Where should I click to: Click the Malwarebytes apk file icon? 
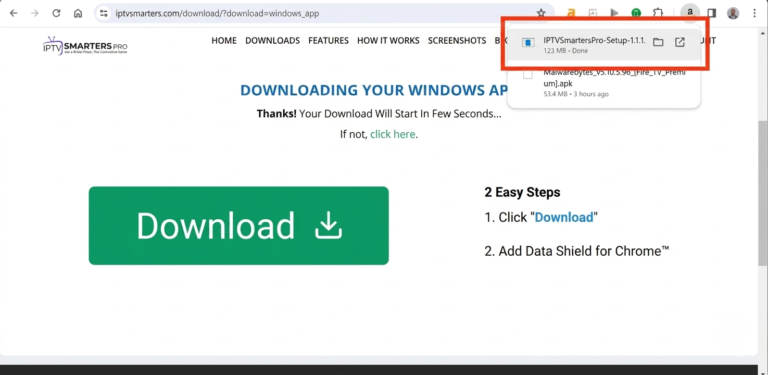[528, 75]
